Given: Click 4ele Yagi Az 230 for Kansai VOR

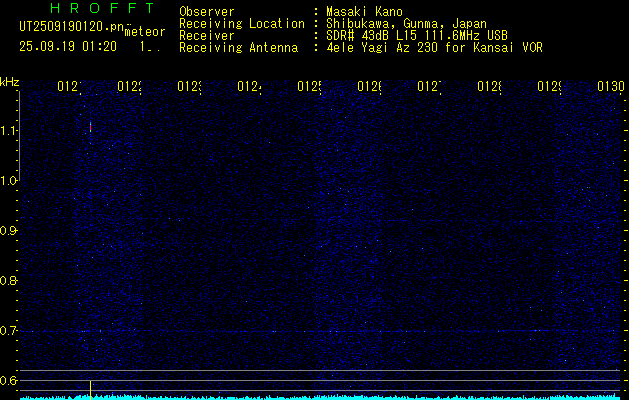Looking at the screenshot, I should 434,48.
